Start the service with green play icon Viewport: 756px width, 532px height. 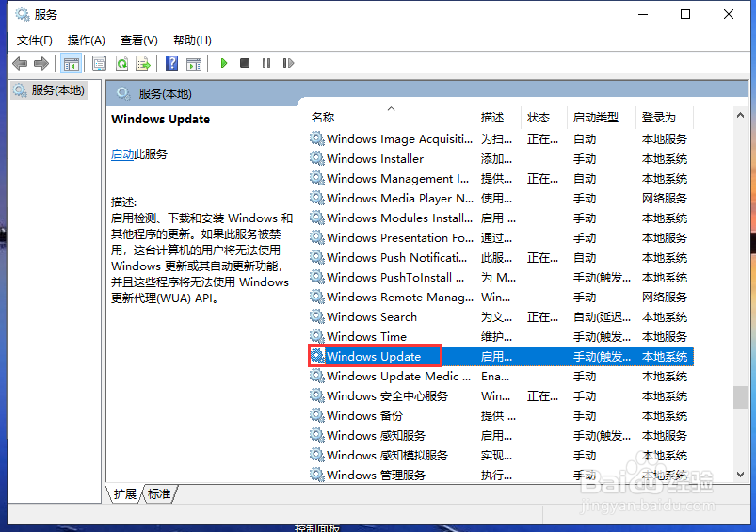[x=224, y=63]
